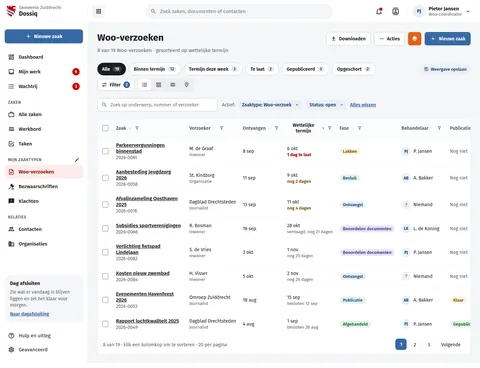Viewport: 480px width, 368px height.
Task: Click Weergave opslaan
Action: click(445, 69)
